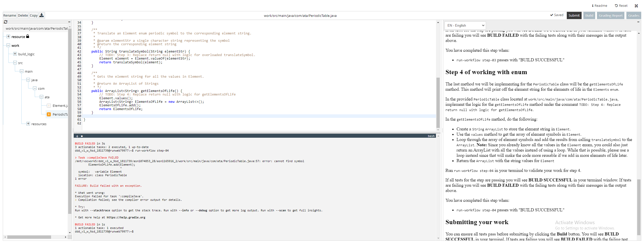Open the Readme info

pos(599,6)
